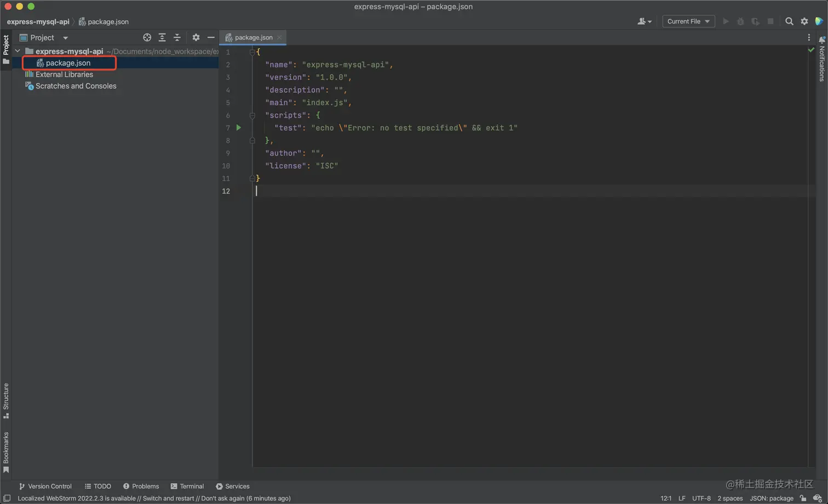The height and width of the screenshot is (504, 828).
Task: Collapse the express-mysql-api root folder
Action: (18, 51)
